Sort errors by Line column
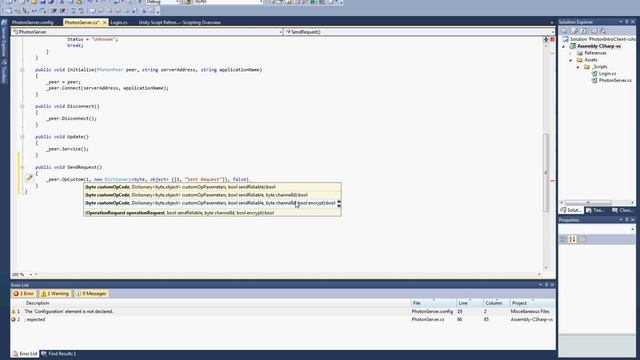 [x=470, y=303]
